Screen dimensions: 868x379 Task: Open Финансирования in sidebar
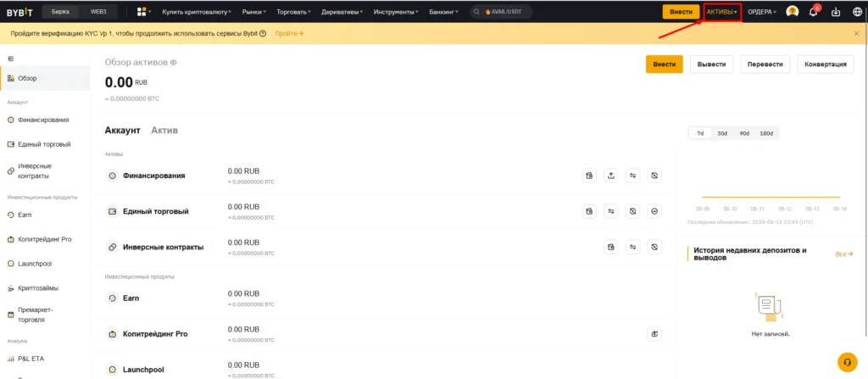tap(45, 120)
